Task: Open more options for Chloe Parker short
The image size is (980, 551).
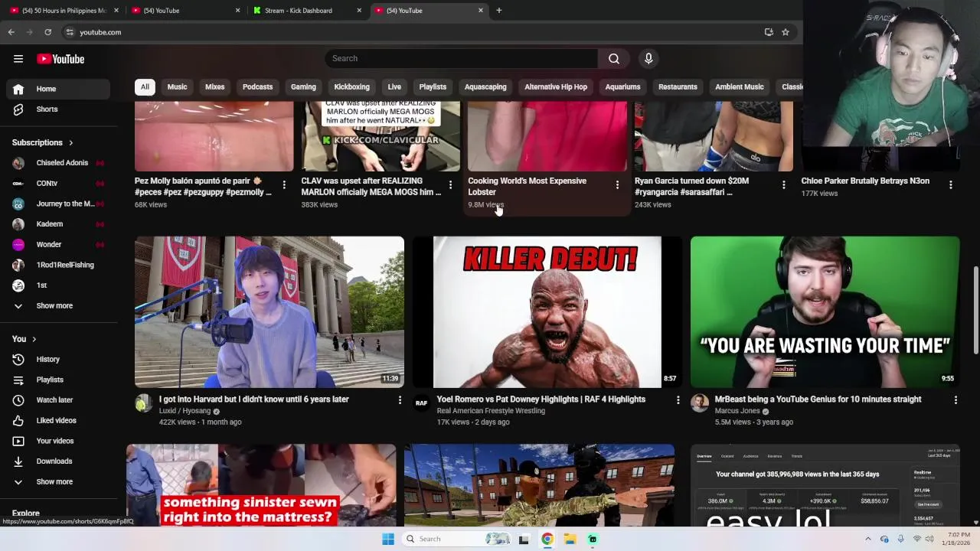Action: 950,184
